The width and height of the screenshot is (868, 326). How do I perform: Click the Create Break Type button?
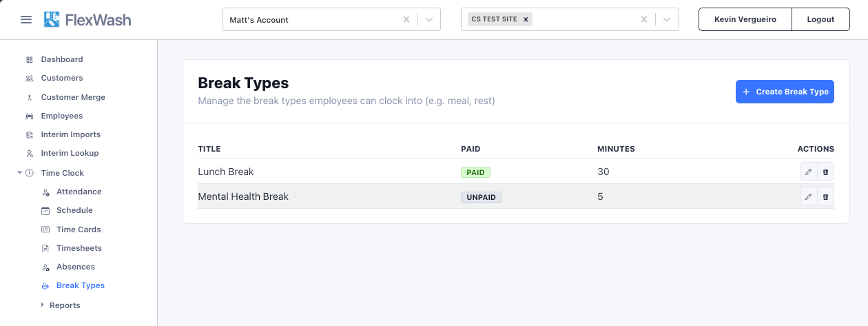pos(785,92)
